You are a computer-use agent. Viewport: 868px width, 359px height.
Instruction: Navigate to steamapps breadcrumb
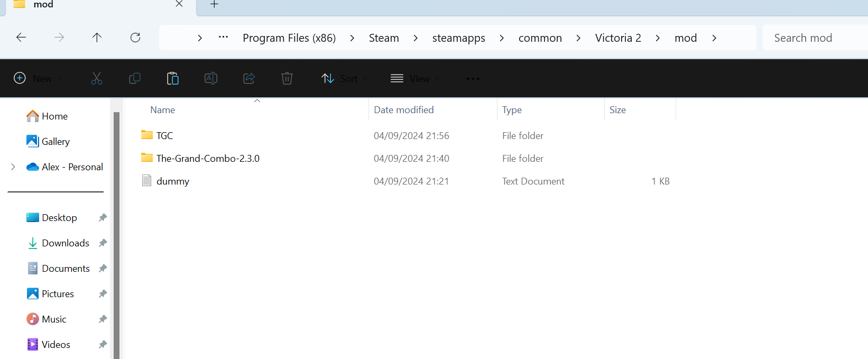coord(459,38)
